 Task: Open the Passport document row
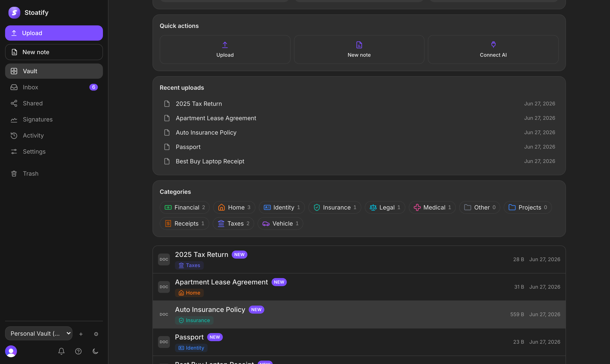[x=359, y=342]
